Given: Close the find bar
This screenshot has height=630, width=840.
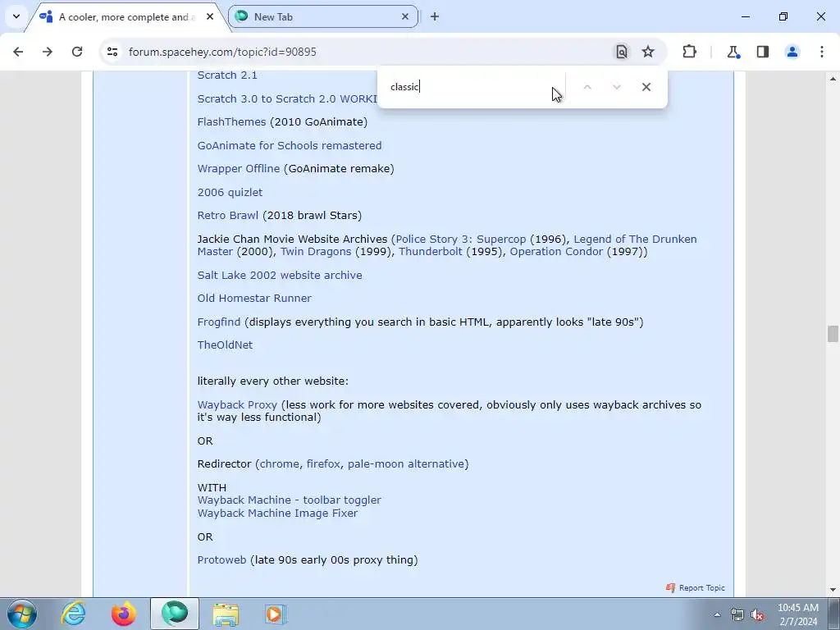Looking at the screenshot, I should coord(646,87).
